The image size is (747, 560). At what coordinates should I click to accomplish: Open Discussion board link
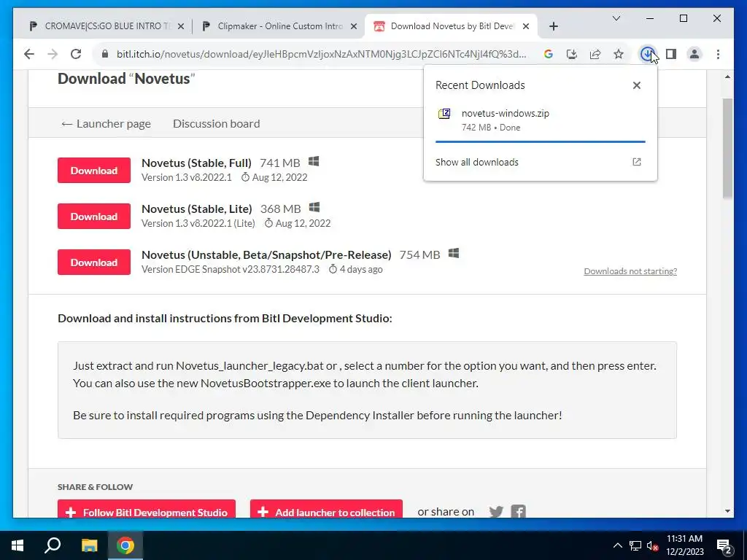point(216,124)
